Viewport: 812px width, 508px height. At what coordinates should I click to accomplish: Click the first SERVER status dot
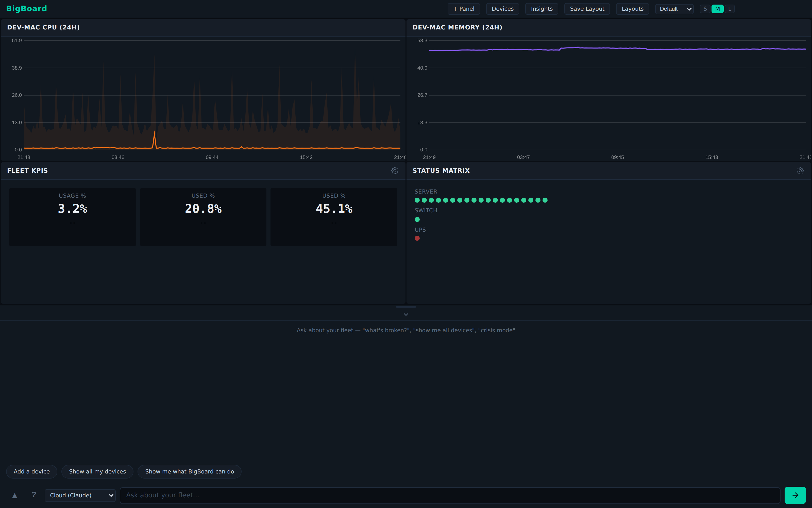[x=417, y=200]
